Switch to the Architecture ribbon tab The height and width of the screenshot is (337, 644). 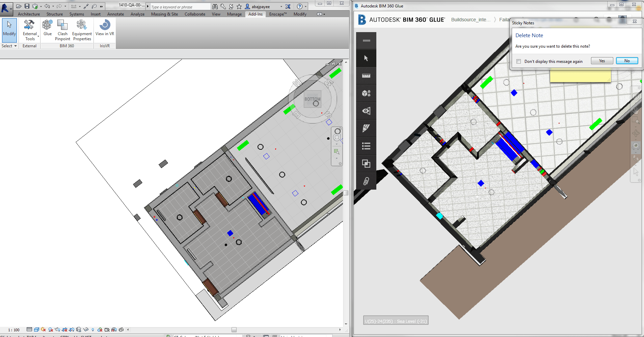pos(29,14)
